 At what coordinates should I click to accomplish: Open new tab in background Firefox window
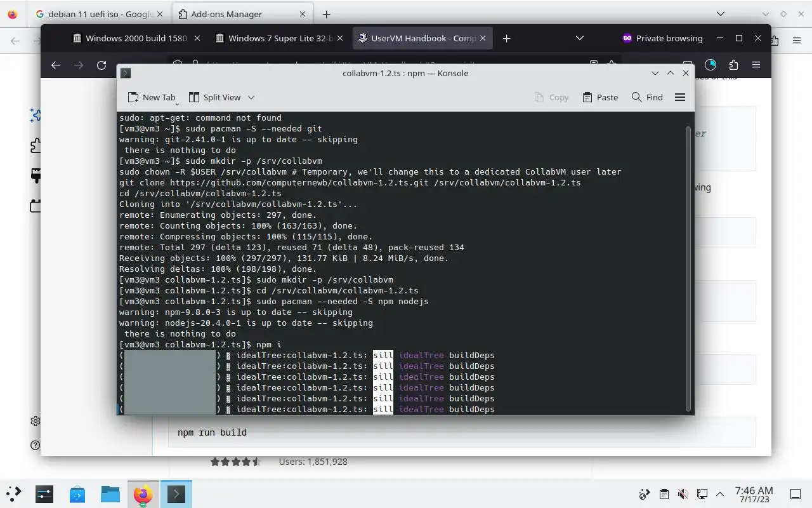326,14
